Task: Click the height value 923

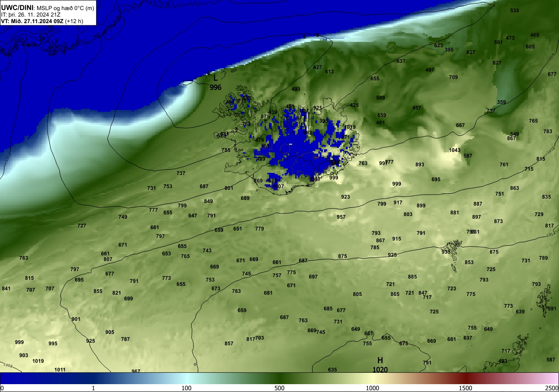Action: [346, 197]
